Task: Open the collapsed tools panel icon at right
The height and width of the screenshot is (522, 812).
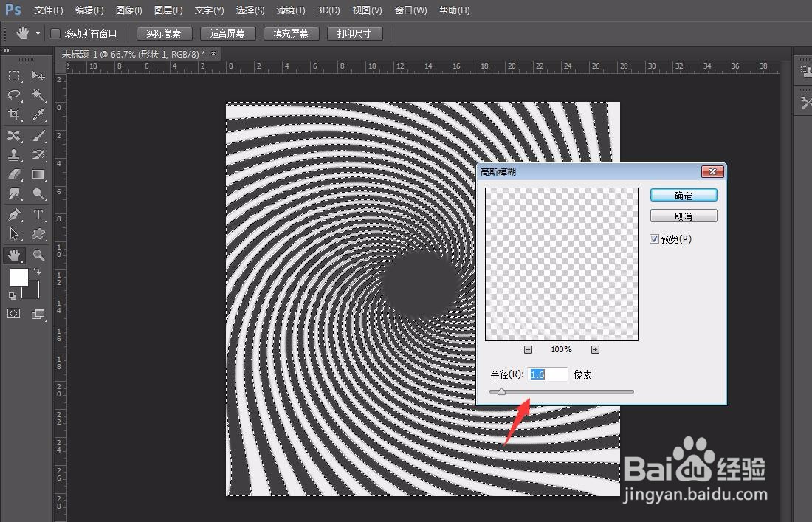Action: (805, 102)
